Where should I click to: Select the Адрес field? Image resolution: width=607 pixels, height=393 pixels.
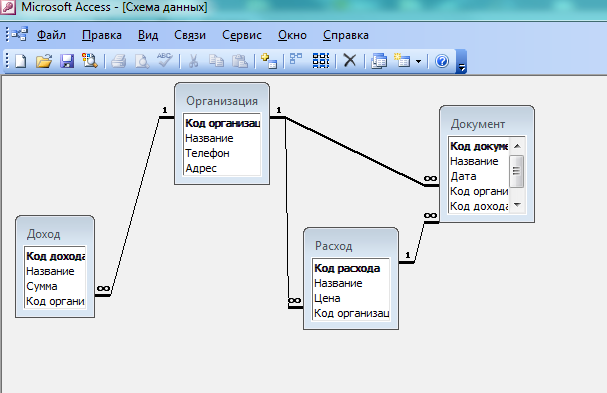click(x=222, y=168)
